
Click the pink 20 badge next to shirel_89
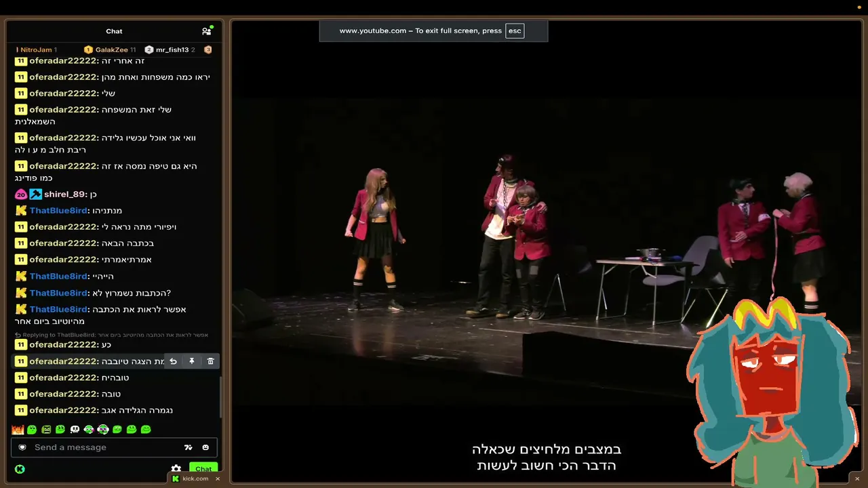coord(20,195)
